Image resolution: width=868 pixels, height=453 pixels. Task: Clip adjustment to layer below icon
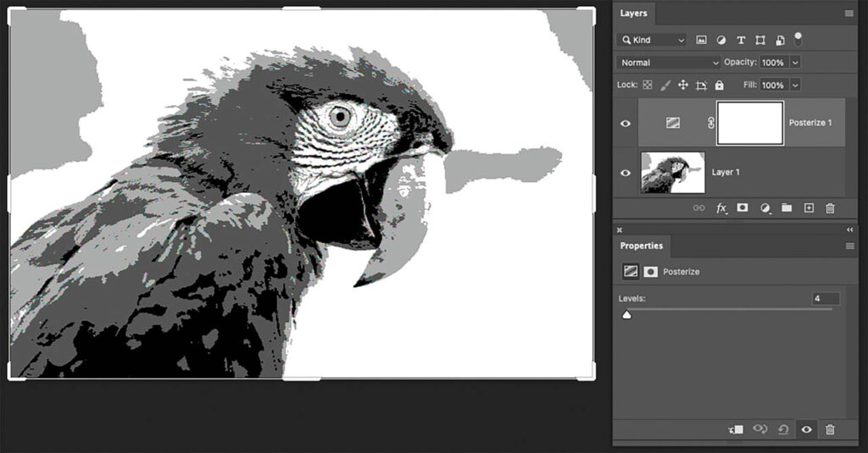point(736,429)
